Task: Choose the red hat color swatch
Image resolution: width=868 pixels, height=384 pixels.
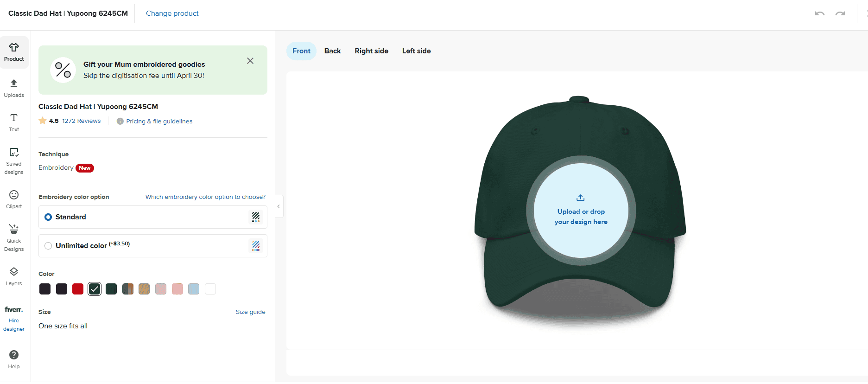Action: pyautogui.click(x=78, y=289)
